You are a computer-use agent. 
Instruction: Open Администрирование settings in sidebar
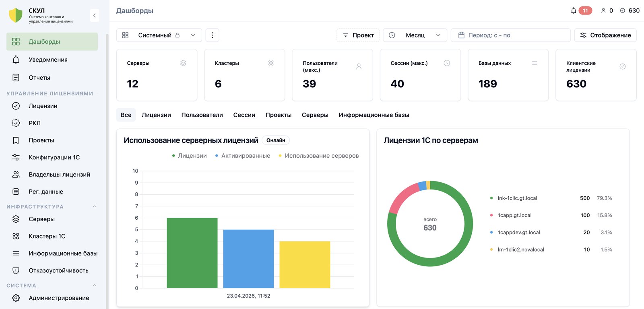pos(52,298)
